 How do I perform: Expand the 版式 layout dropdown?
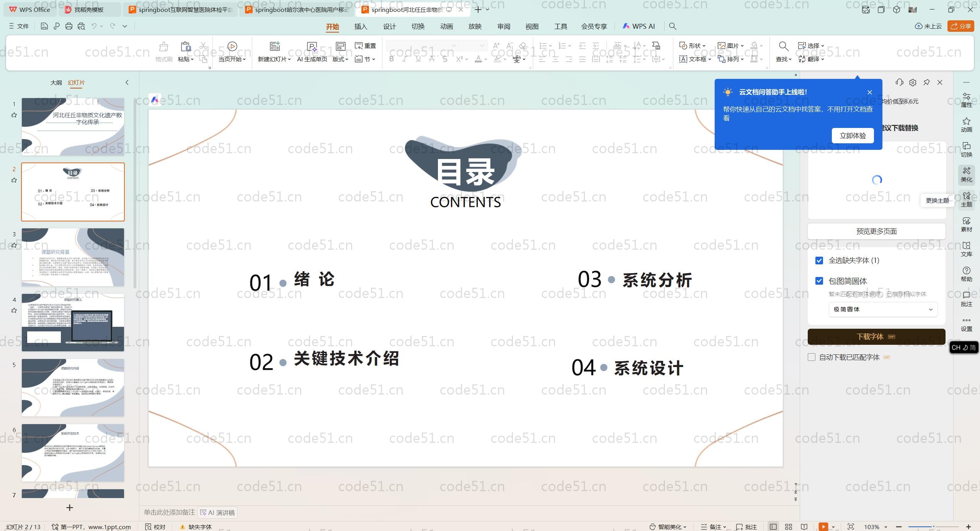340,59
